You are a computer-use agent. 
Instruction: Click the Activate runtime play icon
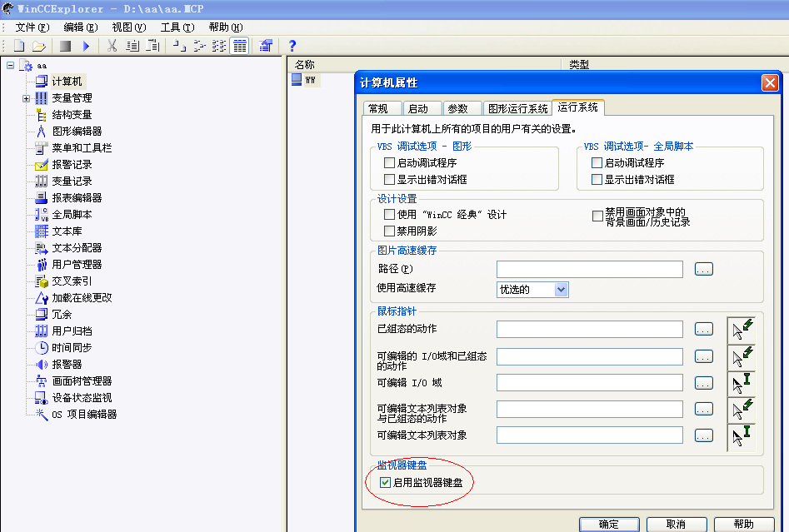(86, 46)
